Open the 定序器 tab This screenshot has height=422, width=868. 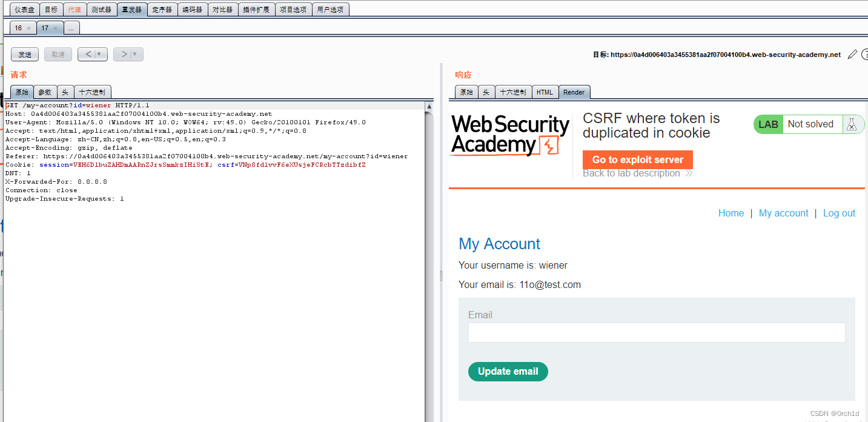[162, 10]
